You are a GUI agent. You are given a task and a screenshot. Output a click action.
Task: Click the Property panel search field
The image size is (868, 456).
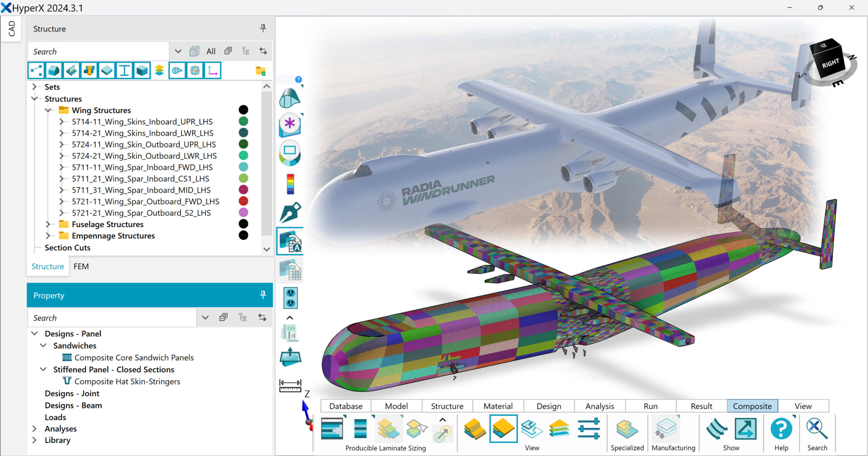coord(112,318)
